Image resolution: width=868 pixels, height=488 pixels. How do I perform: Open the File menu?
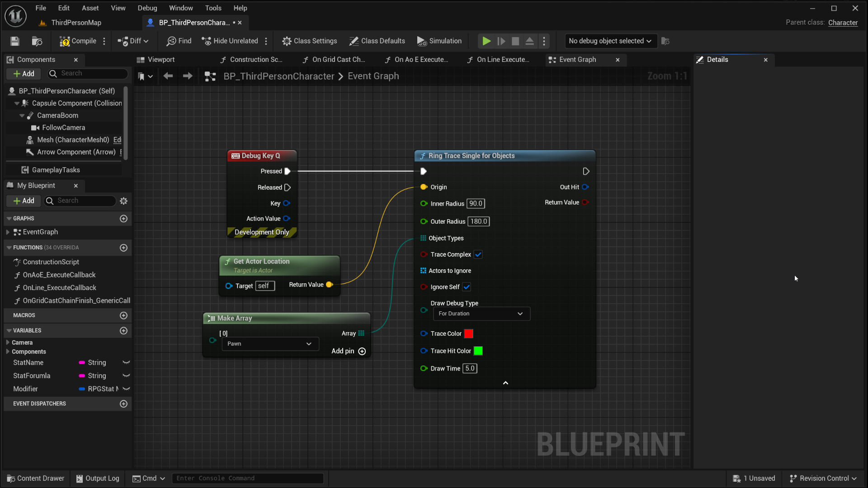click(x=41, y=8)
